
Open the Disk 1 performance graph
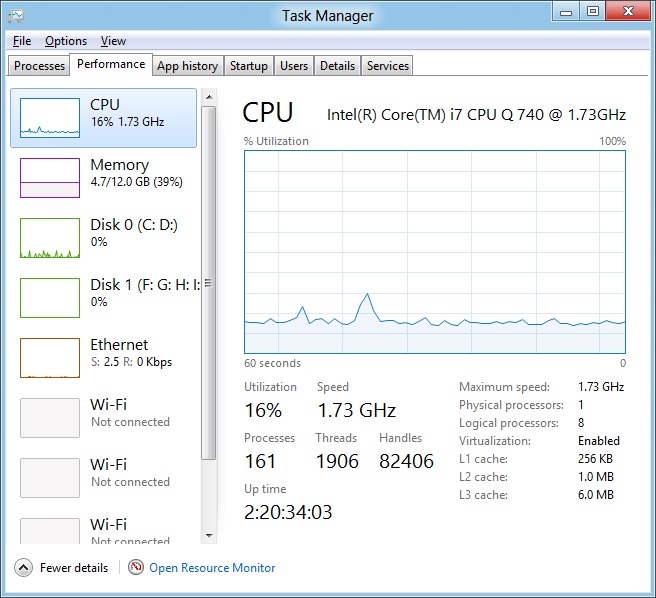tap(50, 298)
